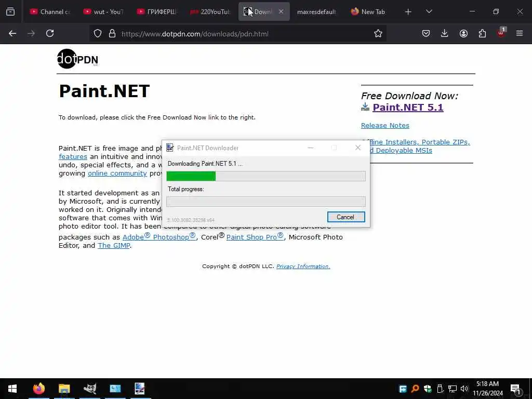
Task: Open Privacy Information link
Action: pyautogui.click(x=303, y=267)
